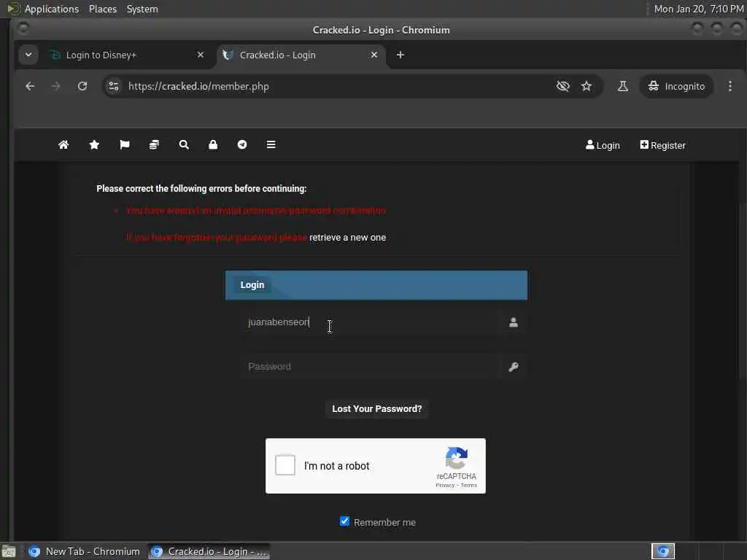The image size is (747, 560).
Task: Click the show desktop icon in taskbar
Action: click(x=9, y=551)
